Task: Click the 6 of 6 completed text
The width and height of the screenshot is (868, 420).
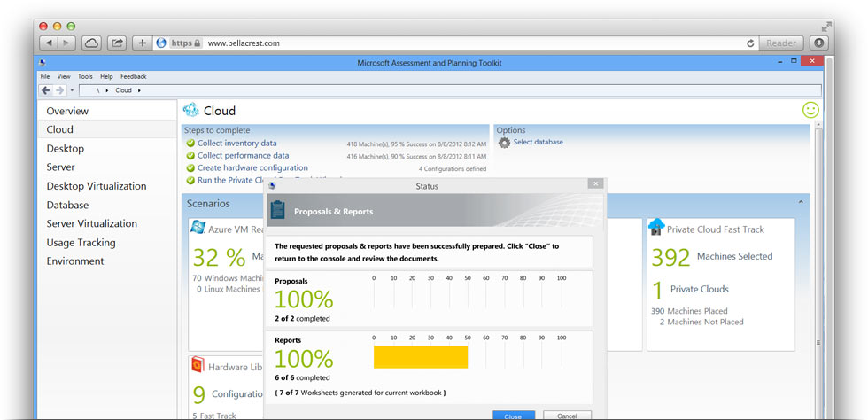Action: [x=302, y=377]
